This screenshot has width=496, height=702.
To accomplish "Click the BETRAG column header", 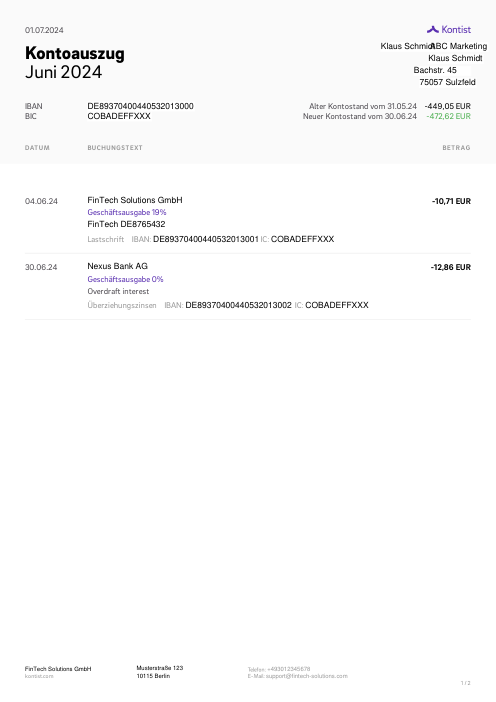I will 457,148.
